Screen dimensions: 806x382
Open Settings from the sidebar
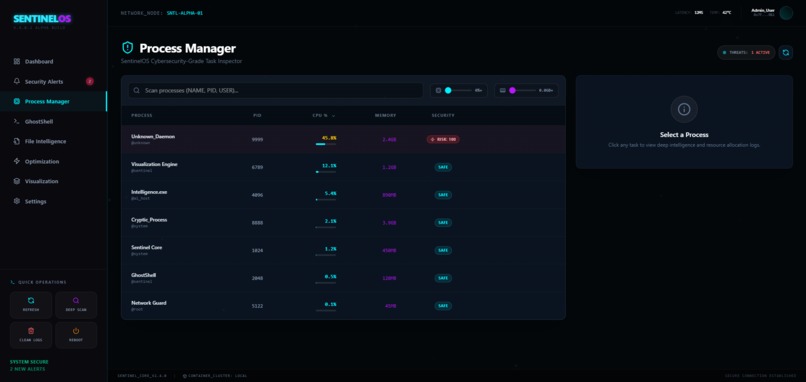pyautogui.click(x=53, y=201)
